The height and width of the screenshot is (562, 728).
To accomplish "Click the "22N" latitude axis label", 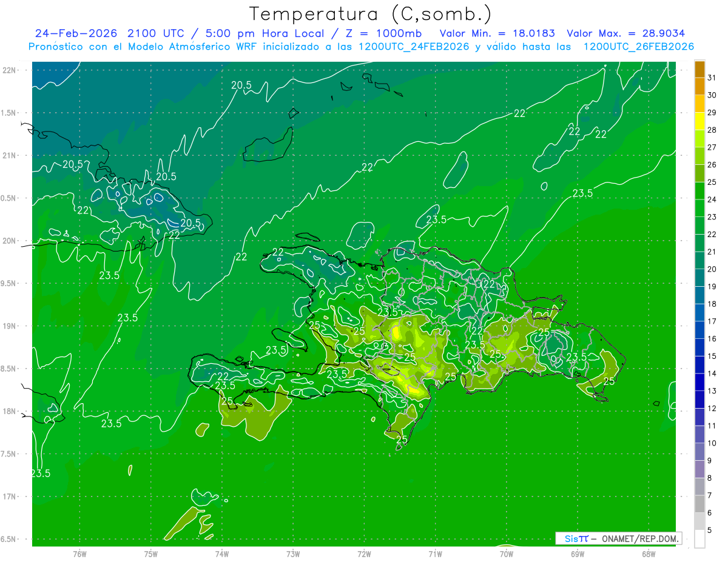I will [x=9, y=70].
